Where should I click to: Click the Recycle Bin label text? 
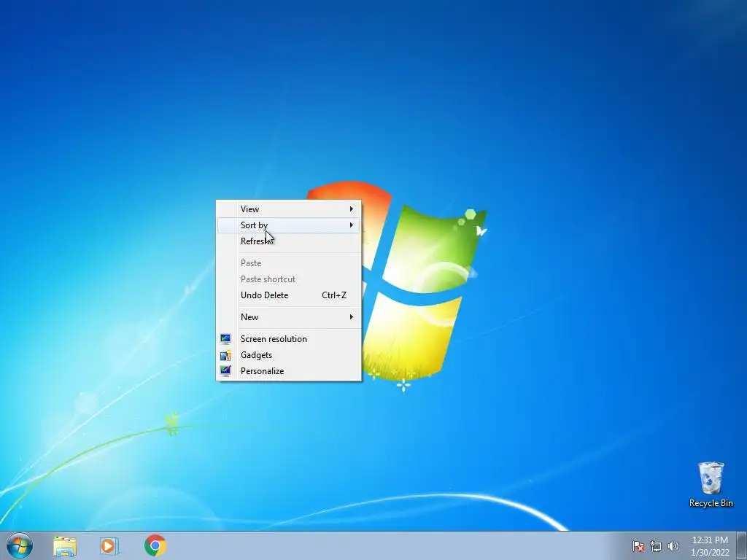(711, 503)
